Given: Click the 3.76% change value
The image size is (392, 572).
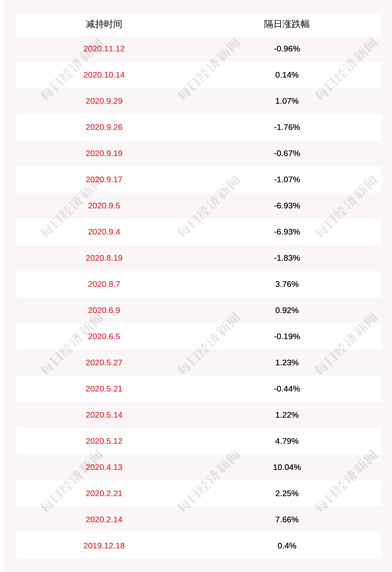Looking at the screenshot, I should click(x=287, y=284).
